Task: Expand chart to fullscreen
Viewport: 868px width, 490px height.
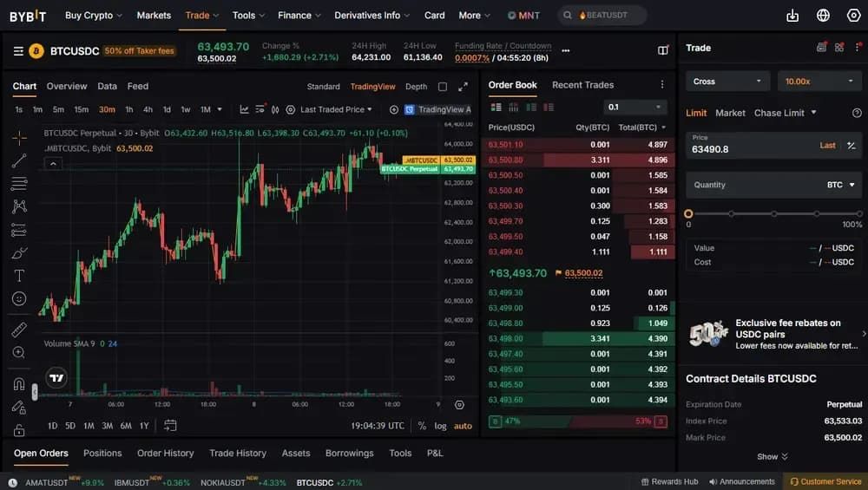Action: click(x=463, y=86)
